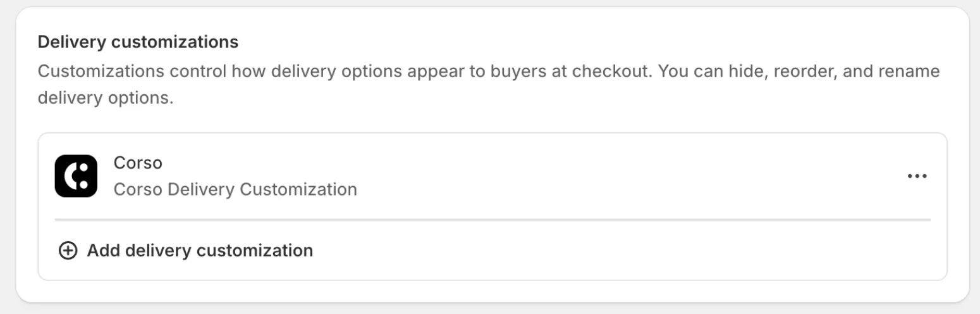Select the "Corso" app name
This screenshot has height=314, width=980.
pyautogui.click(x=138, y=163)
